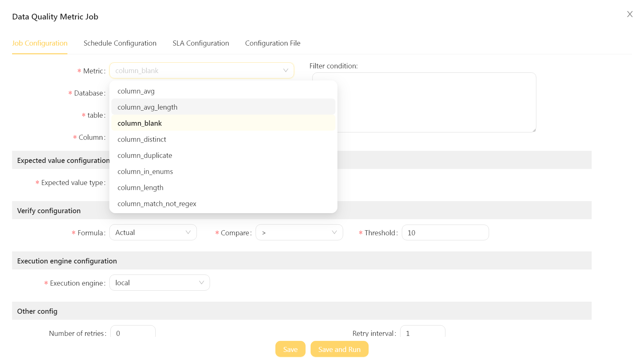The height and width of the screenshot is (362, 644).
Task: Select the Job Configuration tab
Action: [x=40, y=43]
